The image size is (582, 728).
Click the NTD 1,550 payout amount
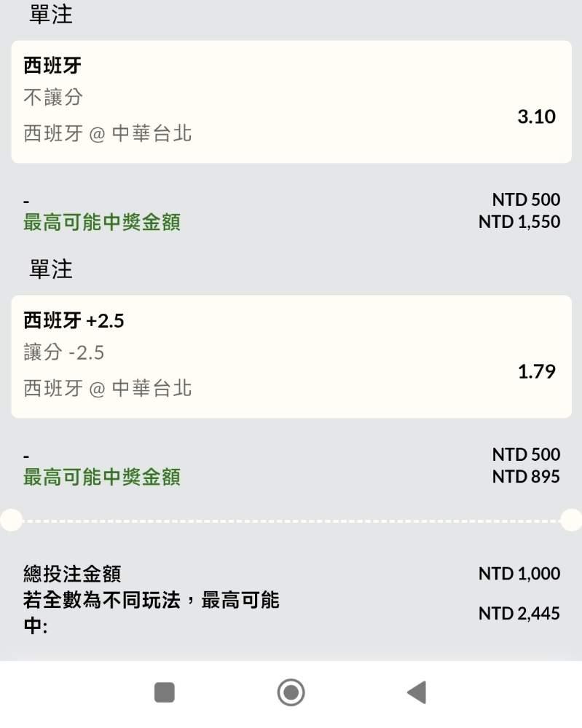tap(519, 222)
